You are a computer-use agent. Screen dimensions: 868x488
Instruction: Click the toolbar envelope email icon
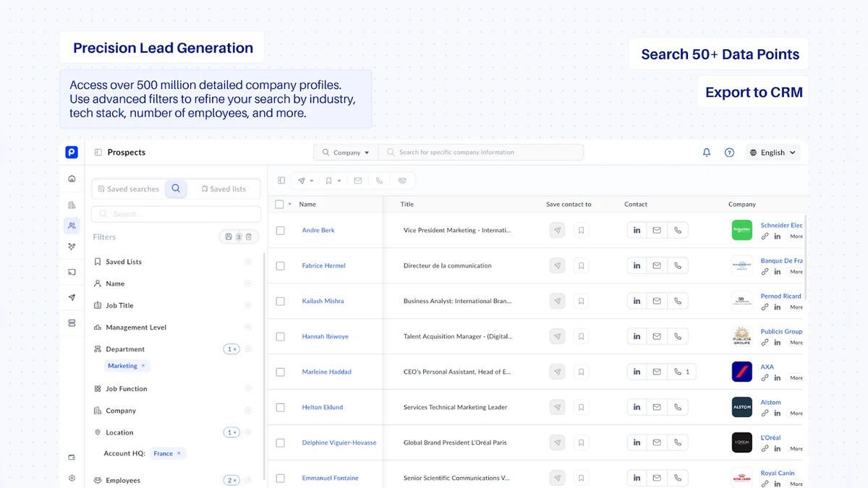coord(357,181)
